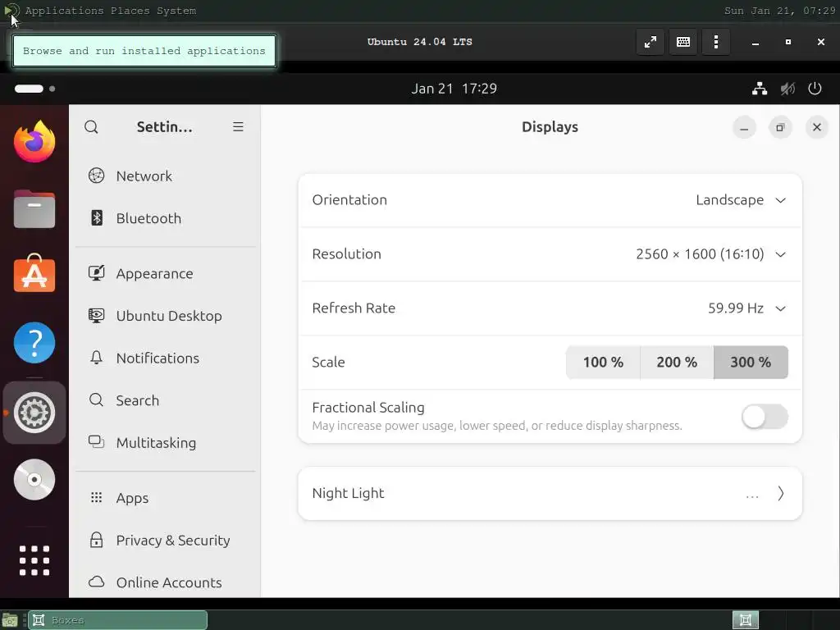Close the Settings Displays window
Image resolution: width=840 pixels, height=630 pixels.
[x=816, y=127]
